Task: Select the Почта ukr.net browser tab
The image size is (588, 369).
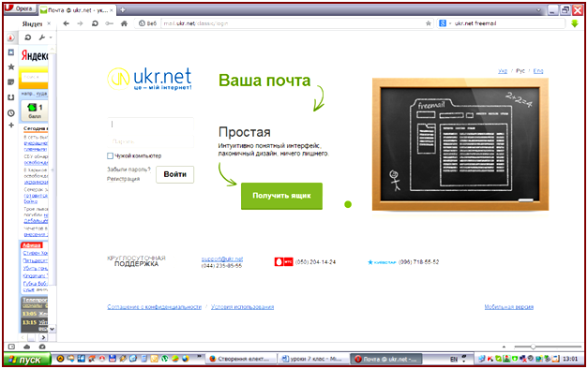Action: 77,10
